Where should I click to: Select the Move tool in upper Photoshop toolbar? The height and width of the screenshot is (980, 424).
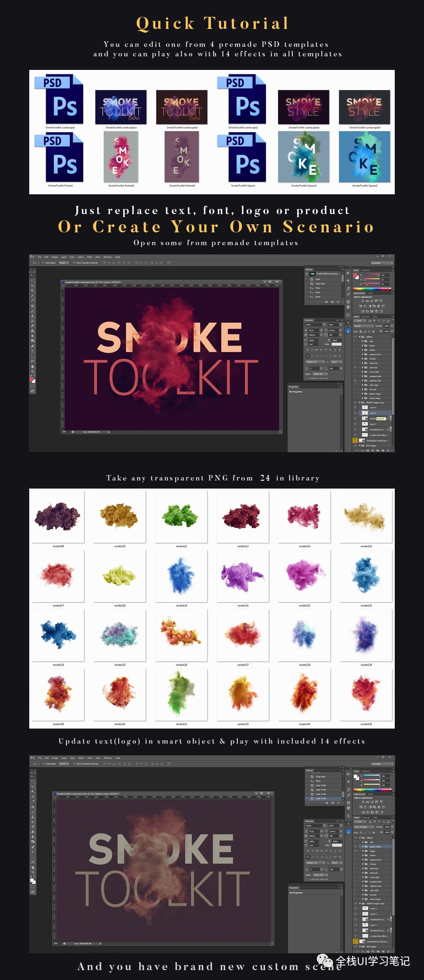(33, 276)
